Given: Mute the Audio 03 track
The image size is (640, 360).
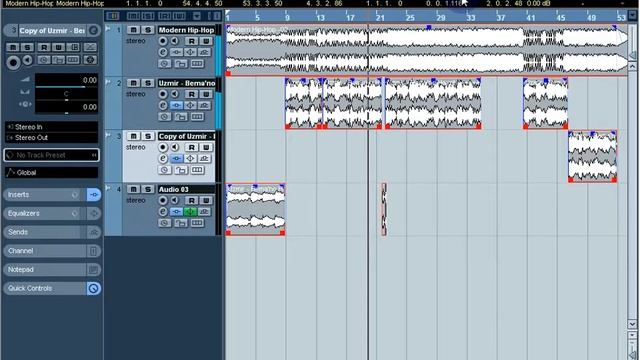Looking at the screenshot, I should coord(133,189).
